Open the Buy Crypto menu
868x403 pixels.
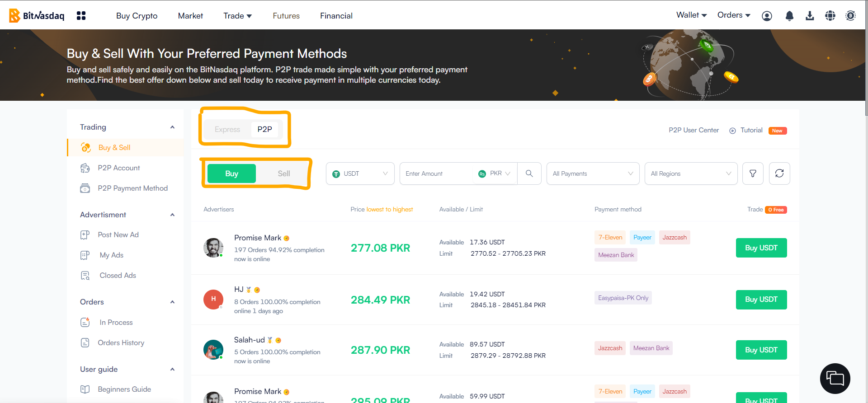point(137,16)
